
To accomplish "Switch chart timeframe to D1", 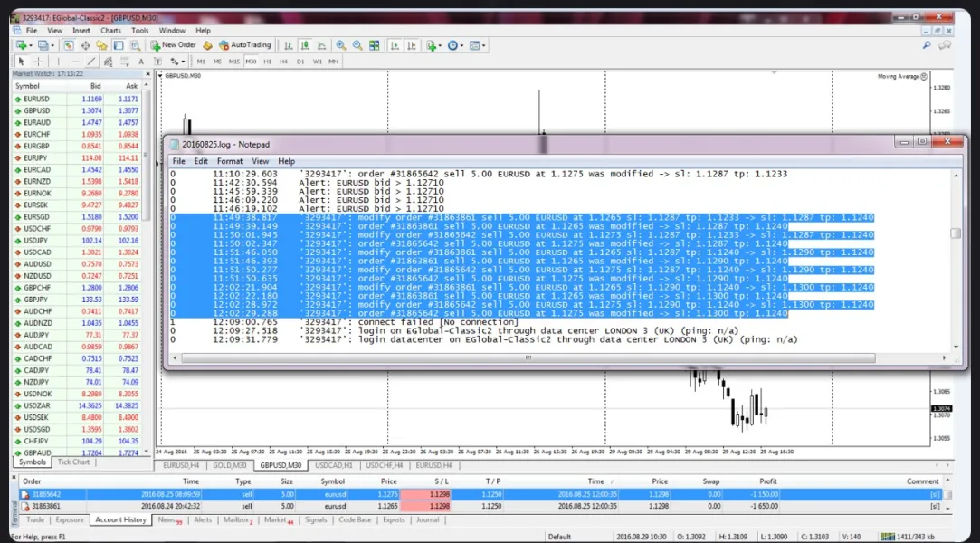I will [300, 62].
